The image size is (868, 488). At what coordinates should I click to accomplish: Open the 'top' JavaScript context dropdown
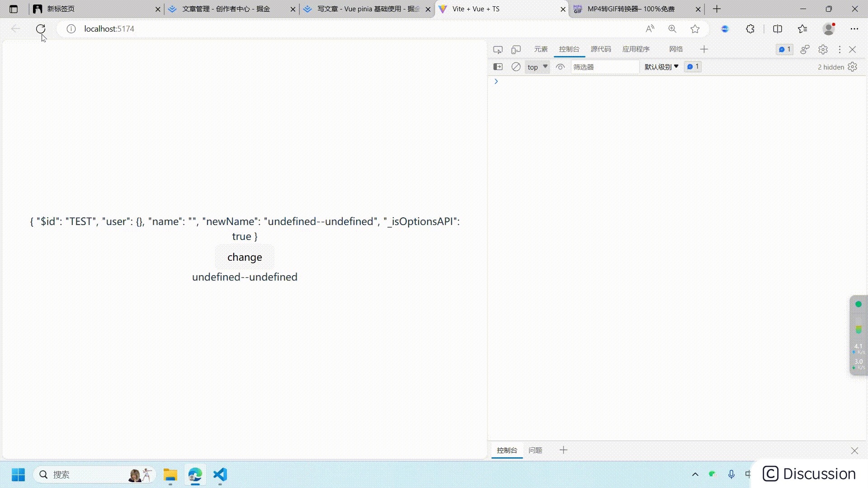[x=537, y=67]
